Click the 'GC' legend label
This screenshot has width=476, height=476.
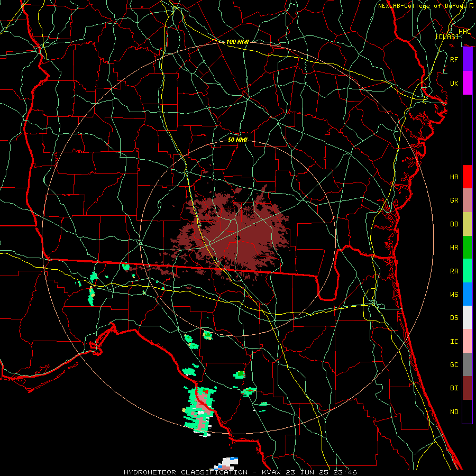pos(454,365)
